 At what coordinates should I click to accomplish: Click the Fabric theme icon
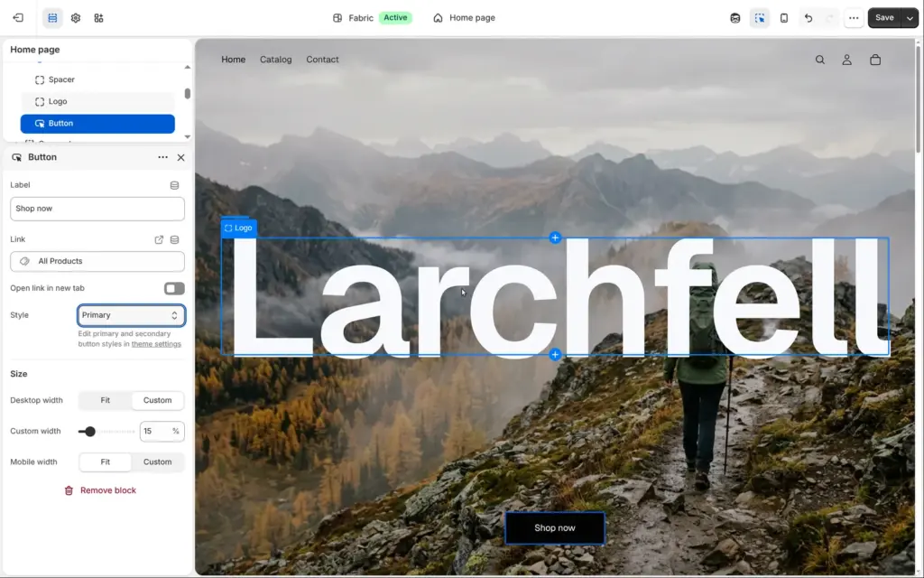(337, 18)
